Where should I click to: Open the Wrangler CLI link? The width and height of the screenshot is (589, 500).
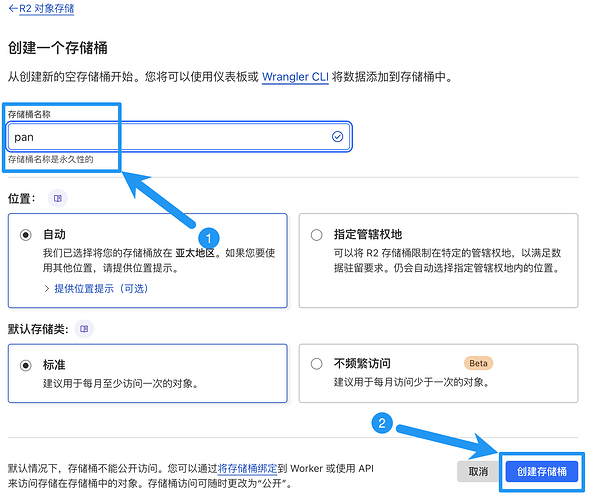pos(295,77)
